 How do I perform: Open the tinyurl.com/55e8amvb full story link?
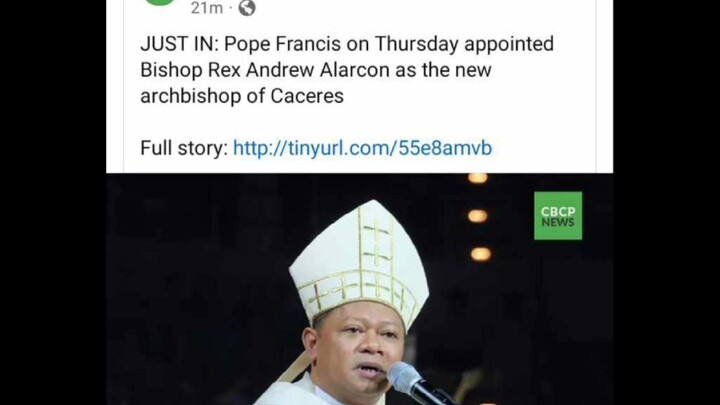362,148
